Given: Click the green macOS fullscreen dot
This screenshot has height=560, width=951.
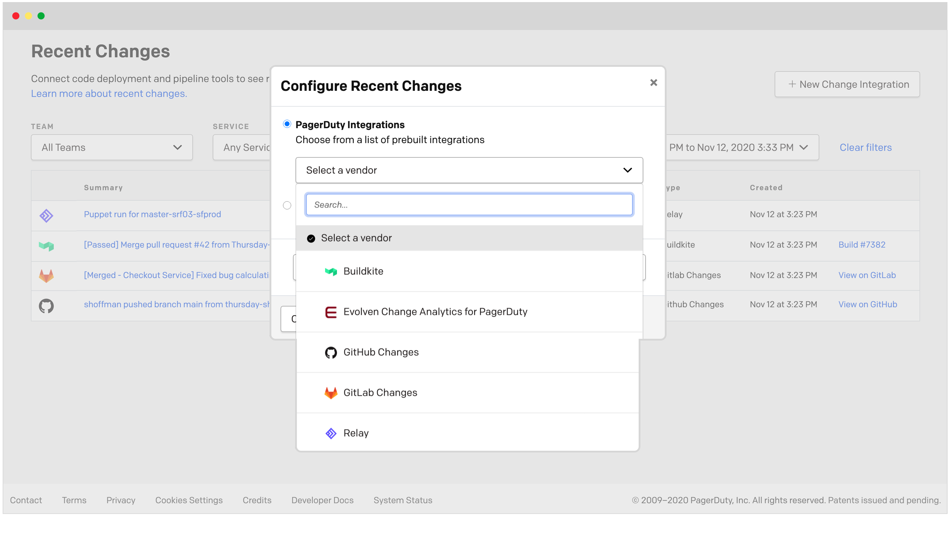Looking at the screenshot, I should click(41, 15).
